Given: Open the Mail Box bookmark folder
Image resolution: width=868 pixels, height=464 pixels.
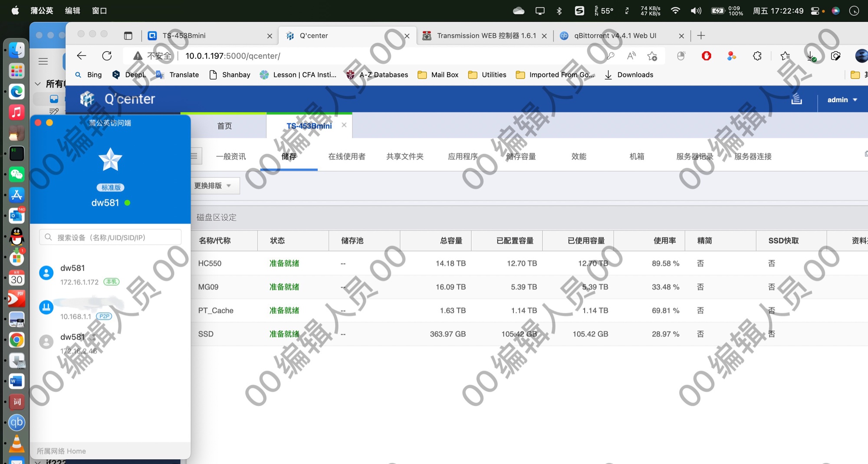Looking at the screenshot, I should tap(438, 75).
